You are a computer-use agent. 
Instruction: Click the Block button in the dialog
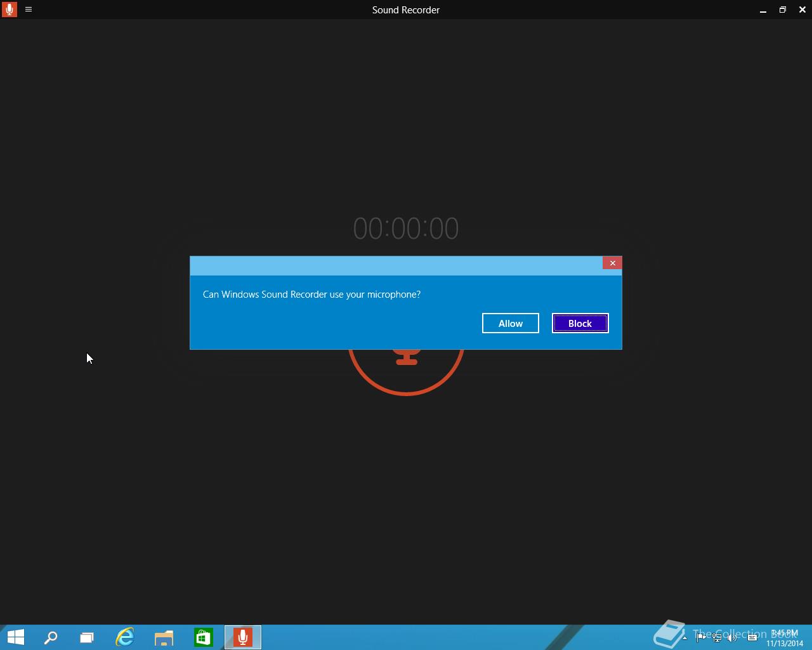580,323
